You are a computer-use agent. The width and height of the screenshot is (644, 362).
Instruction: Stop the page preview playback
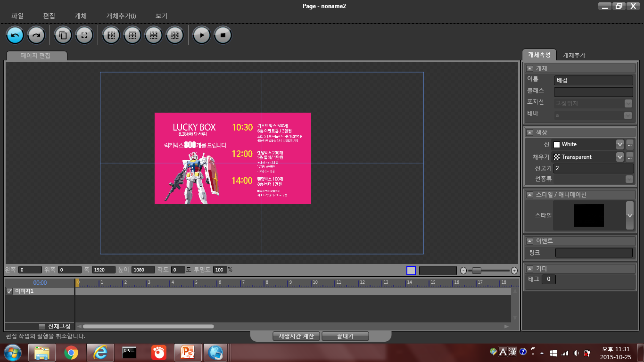point(223,35)
